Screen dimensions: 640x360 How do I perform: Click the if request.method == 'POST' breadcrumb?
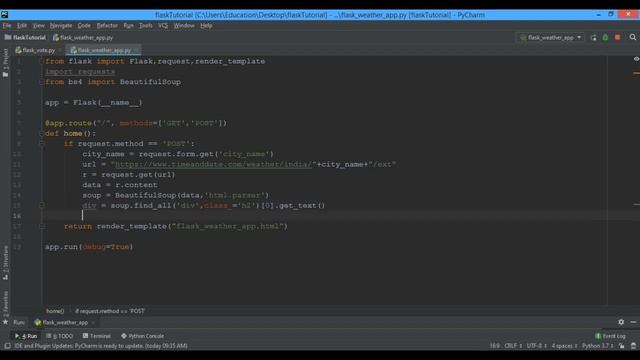click(x=110, y=311)
